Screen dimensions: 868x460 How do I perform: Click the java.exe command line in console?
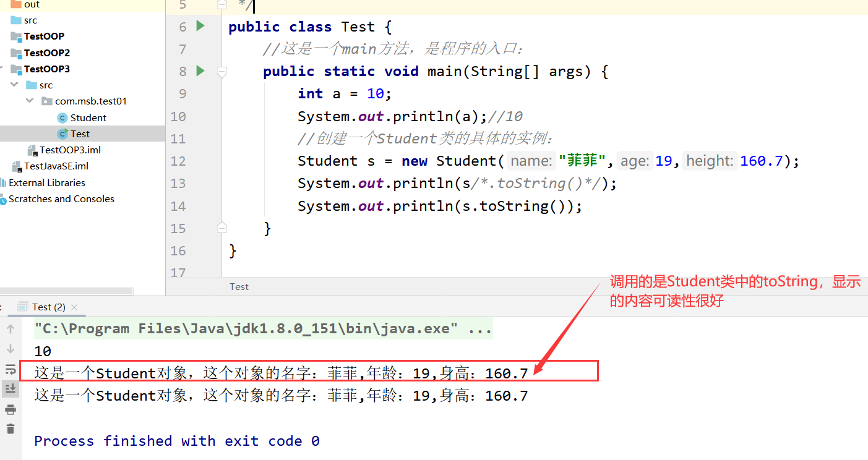coord(263,329)
